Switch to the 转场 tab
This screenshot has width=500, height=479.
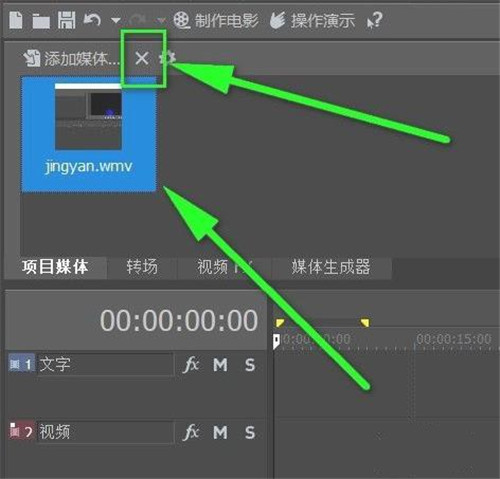point(142,267)
